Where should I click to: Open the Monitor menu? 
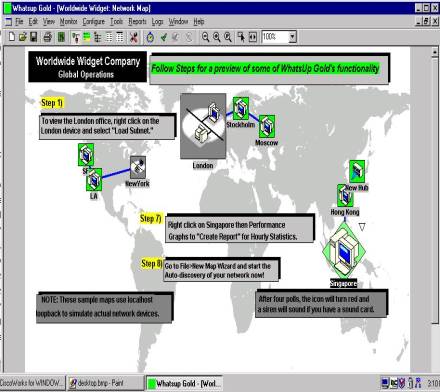(68, 22)
